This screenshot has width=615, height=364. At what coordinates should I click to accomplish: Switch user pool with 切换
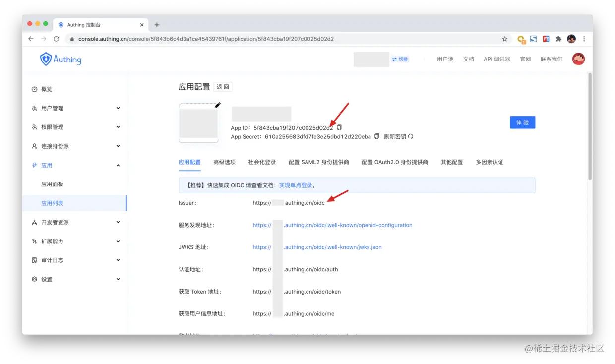[x=400, y=59]
